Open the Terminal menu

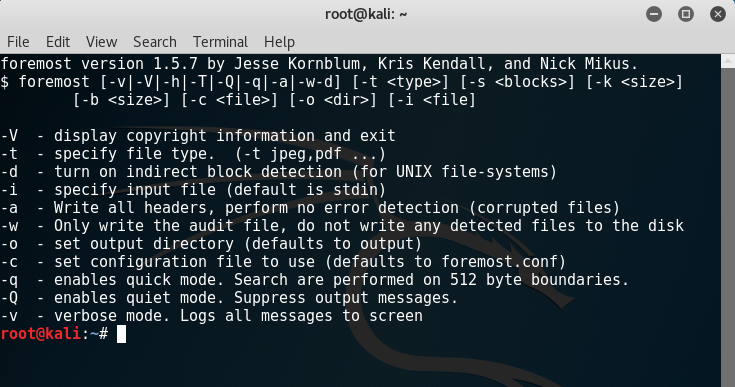220,42
